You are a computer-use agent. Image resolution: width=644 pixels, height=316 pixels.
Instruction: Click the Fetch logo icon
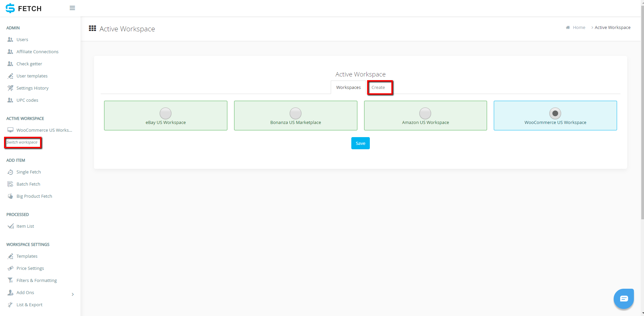(x=10, y=8)
